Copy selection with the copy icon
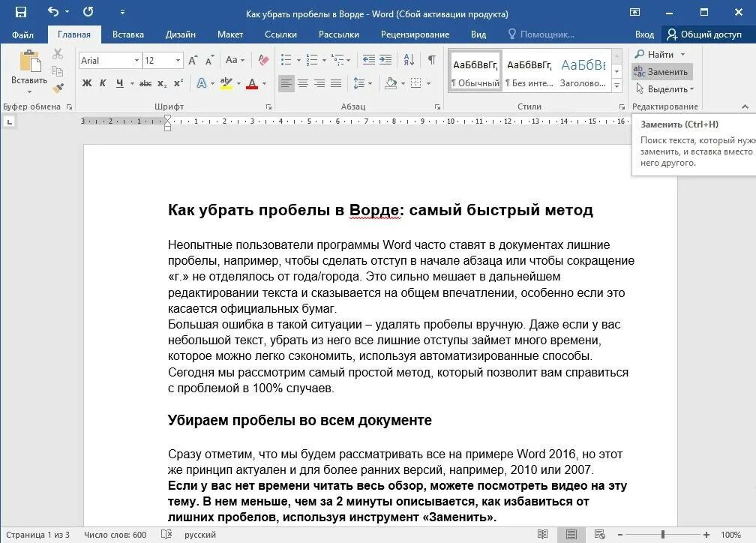The image size is (756, 543). point(57,71)
